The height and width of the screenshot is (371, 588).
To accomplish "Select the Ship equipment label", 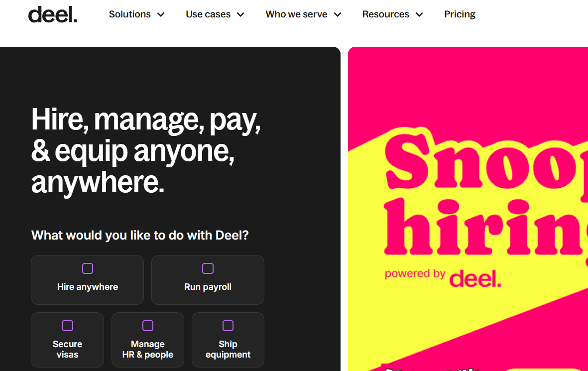I will [x=228, y=349].
